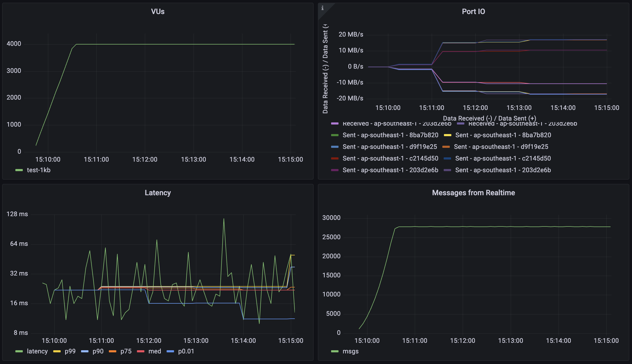Toggle the msgs series in Messages legend

(x=350, y=351)
